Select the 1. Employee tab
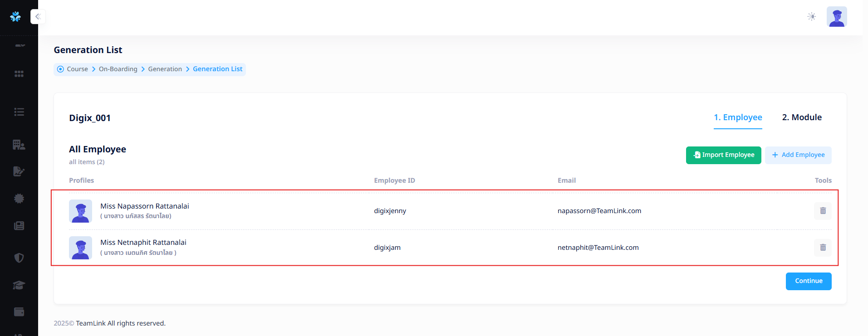 pyautogui.click(x=738, y=117)
